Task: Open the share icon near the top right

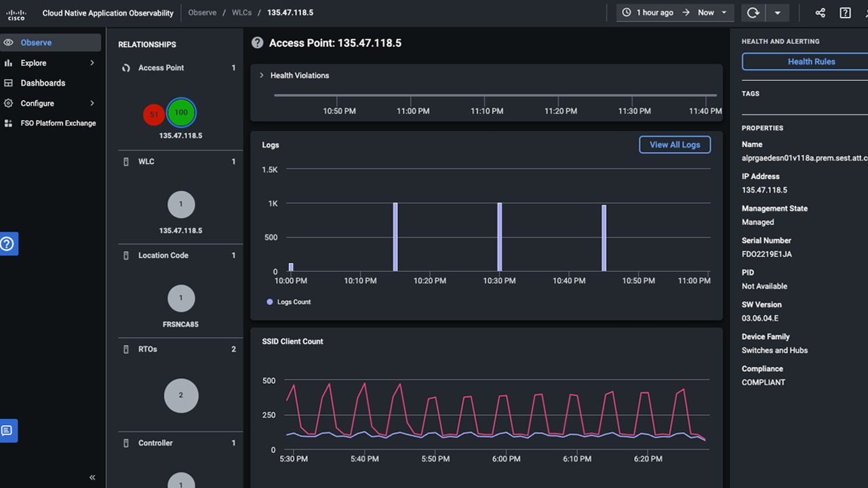Action: click(820, 12)
